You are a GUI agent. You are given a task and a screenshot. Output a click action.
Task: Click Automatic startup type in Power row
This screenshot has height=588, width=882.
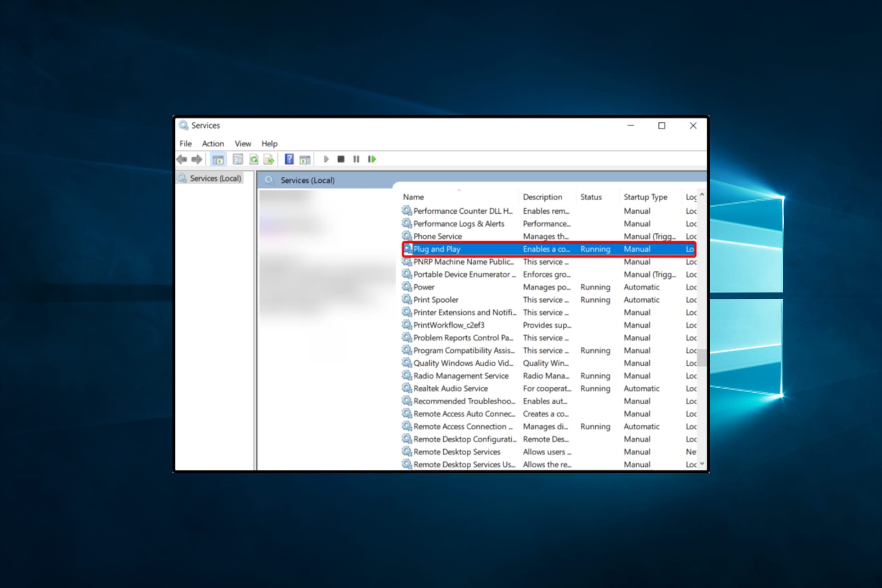pyautogui.click(x=641, y=287)
